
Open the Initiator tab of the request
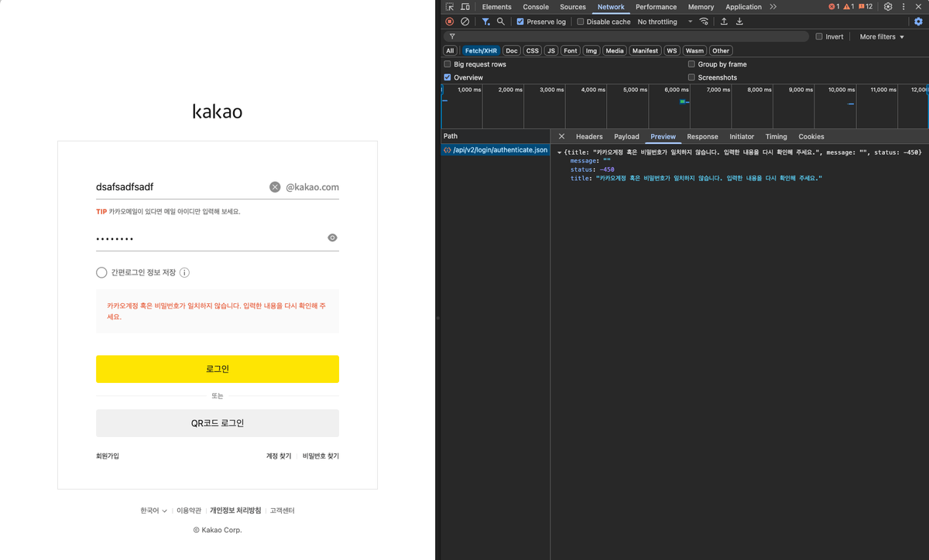pos(742,136)
